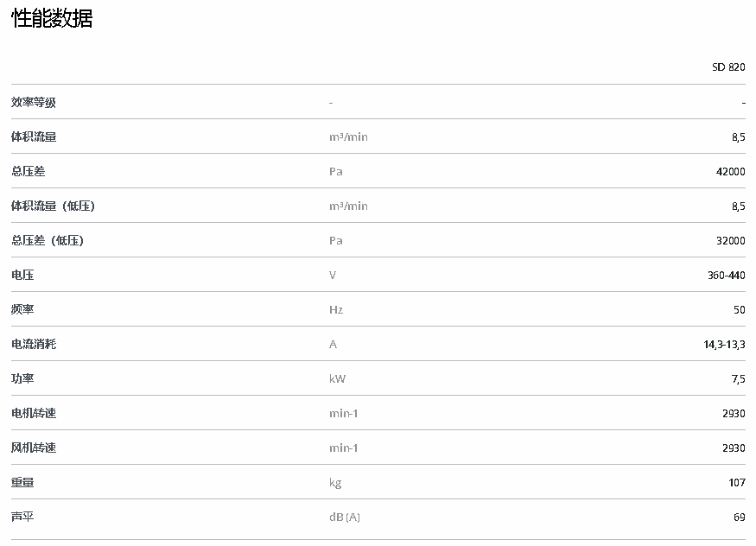The width and height of the screenshot is (756, 546).
Task: Select the 体积流量（低压） row label
Action: (53, 206)
